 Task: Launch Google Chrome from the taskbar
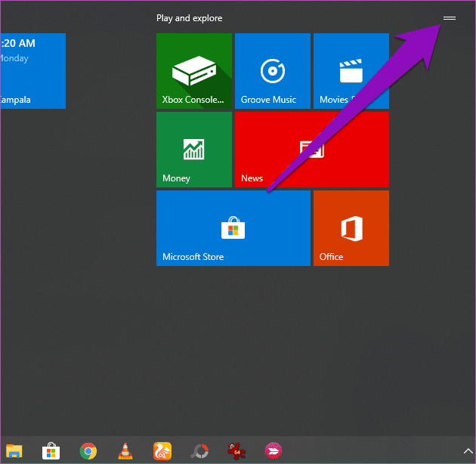pyautogui.click(x=88, y=451)
